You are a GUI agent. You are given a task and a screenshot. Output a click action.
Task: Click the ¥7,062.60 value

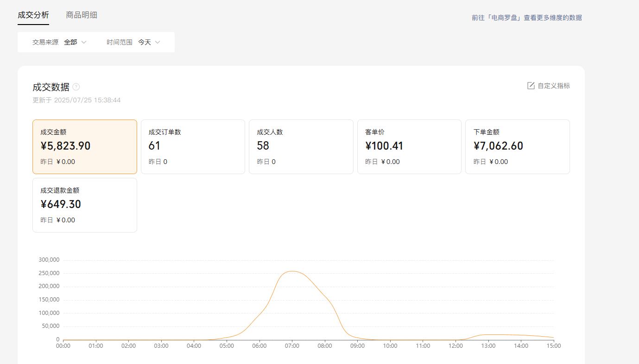[x=498, y=146]
